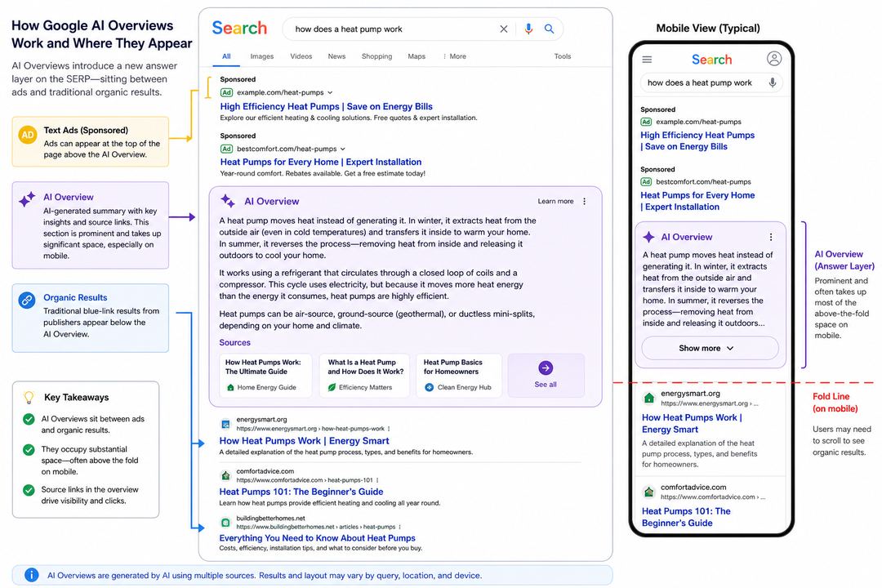882x588 pixels.
Task: Open the mobile AI Overview three-dot menu
Action: [771, 237]
